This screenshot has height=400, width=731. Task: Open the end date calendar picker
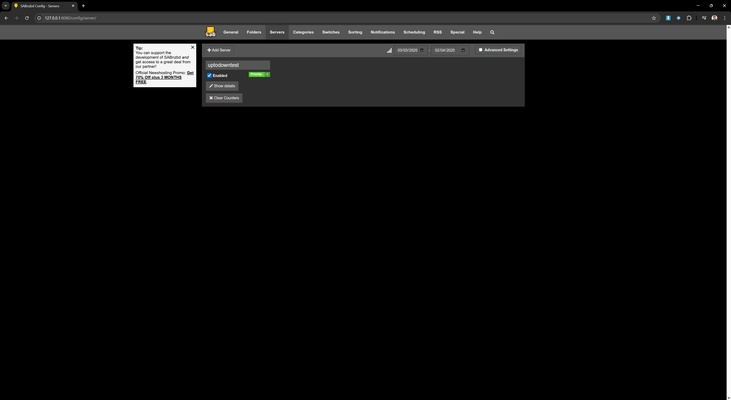[x=463, y=50]
